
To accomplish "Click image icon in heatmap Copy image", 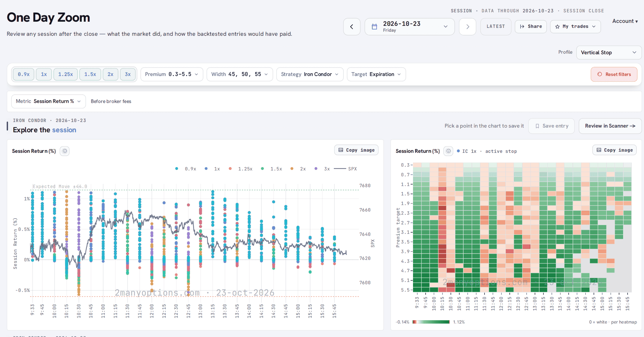I will click(599, 150).
